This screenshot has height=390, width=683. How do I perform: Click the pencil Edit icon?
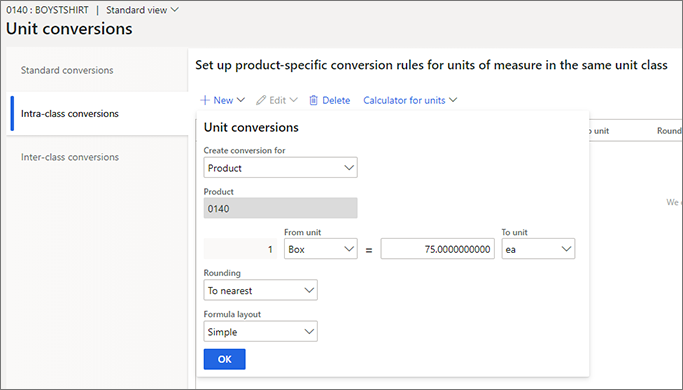(x=261, y=100)
